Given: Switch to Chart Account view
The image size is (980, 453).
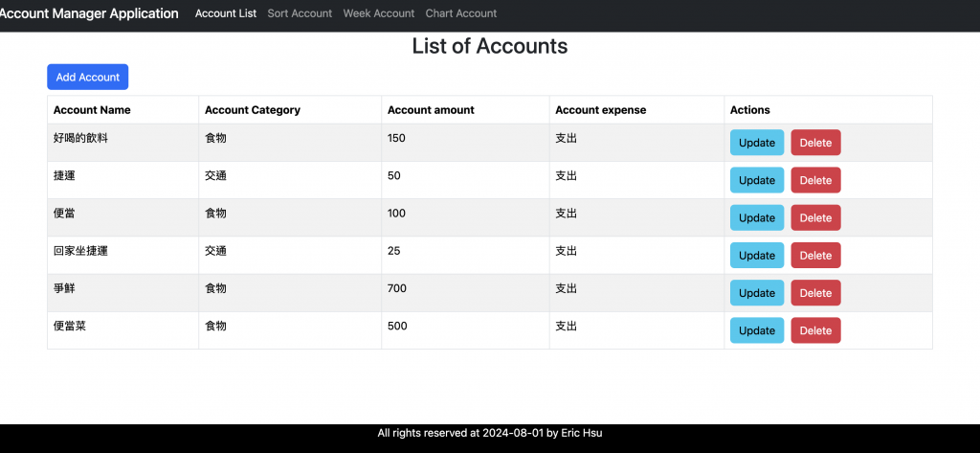Looking at the screenshot, I should click(x=461, y=13).
